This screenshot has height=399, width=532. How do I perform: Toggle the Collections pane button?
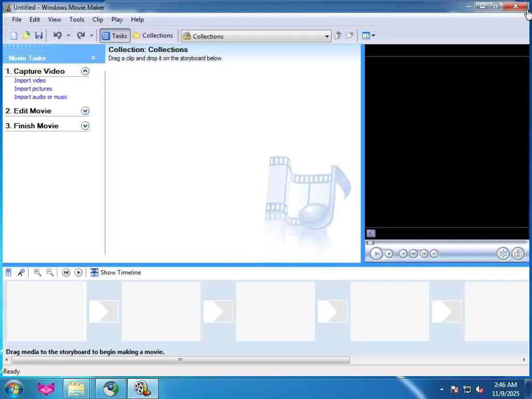tap(153, 35)
